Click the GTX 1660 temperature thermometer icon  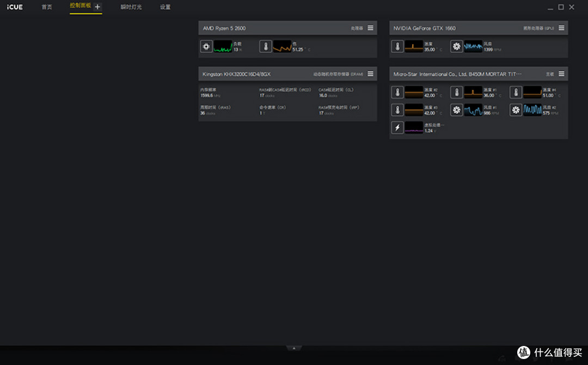pos(397,46)
